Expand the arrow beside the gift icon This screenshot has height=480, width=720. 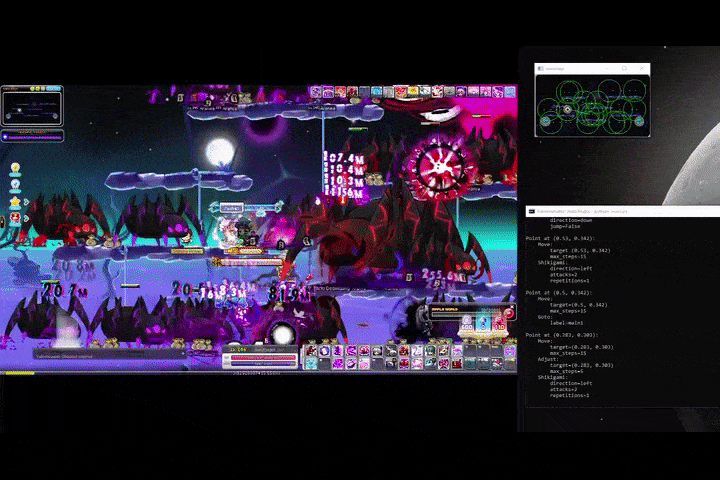point(26,218)
